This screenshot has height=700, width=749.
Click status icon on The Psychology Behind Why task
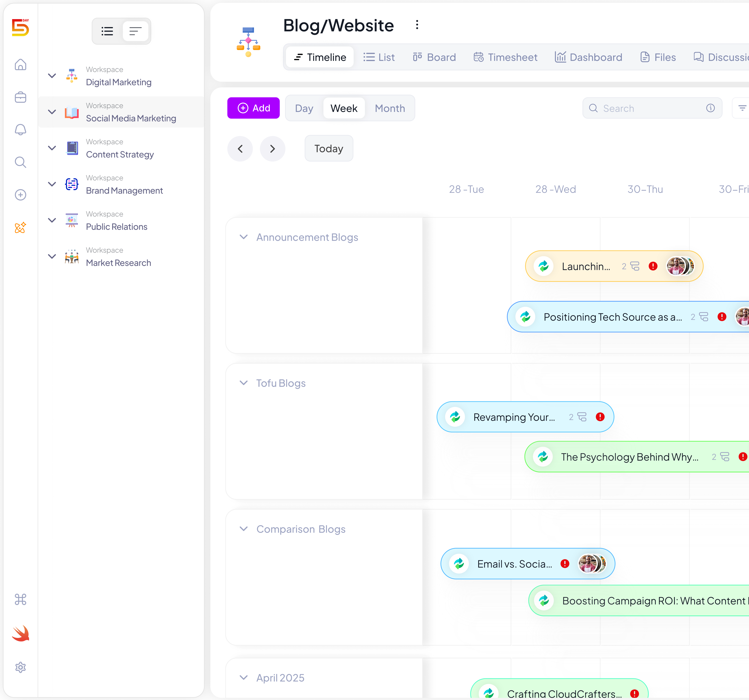coord(543,457)
